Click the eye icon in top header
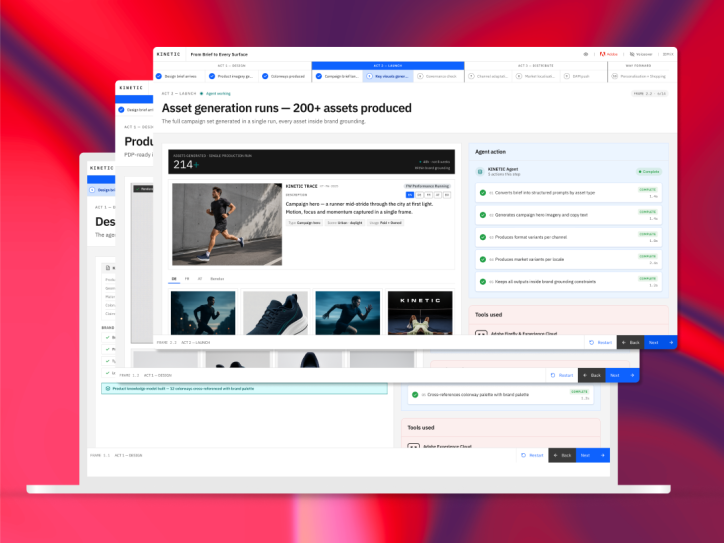Image resolution: width=724 pixels, height=543 pixels. click(585, 54)
